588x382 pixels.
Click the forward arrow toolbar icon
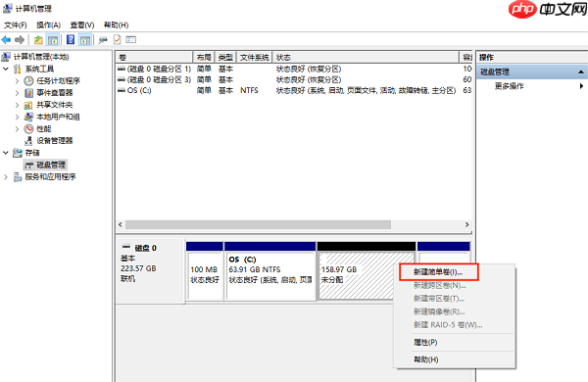pos(20,40)
